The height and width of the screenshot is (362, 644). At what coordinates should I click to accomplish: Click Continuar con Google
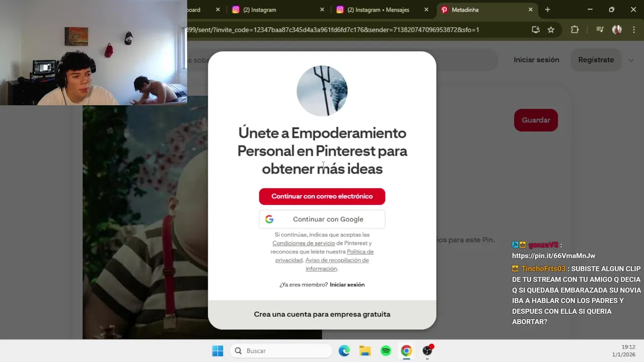click(x=322, y=219)
